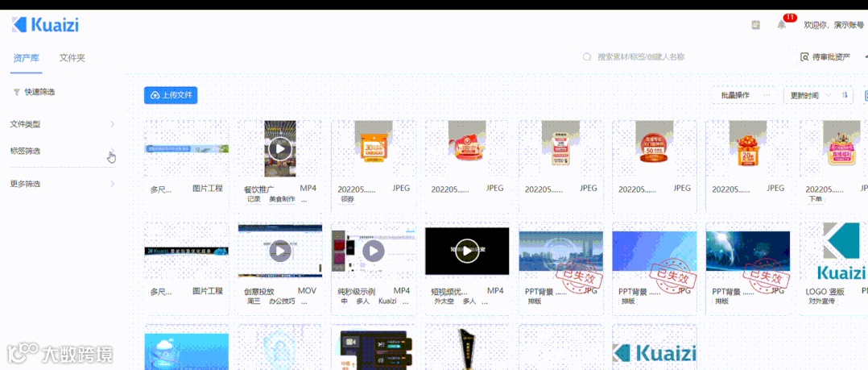Click the 周三 tag under 创意投放

click(x=254, y=301)
